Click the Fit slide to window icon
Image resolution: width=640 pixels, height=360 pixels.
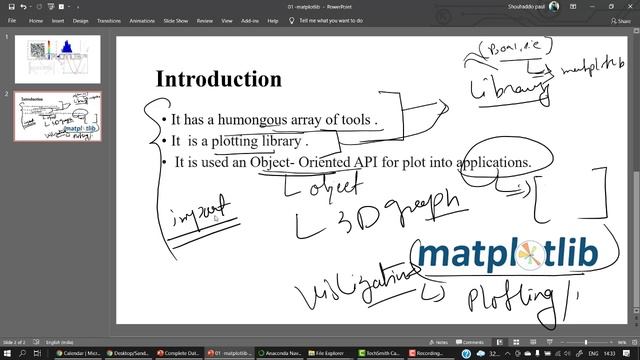[x=634, y=342]
